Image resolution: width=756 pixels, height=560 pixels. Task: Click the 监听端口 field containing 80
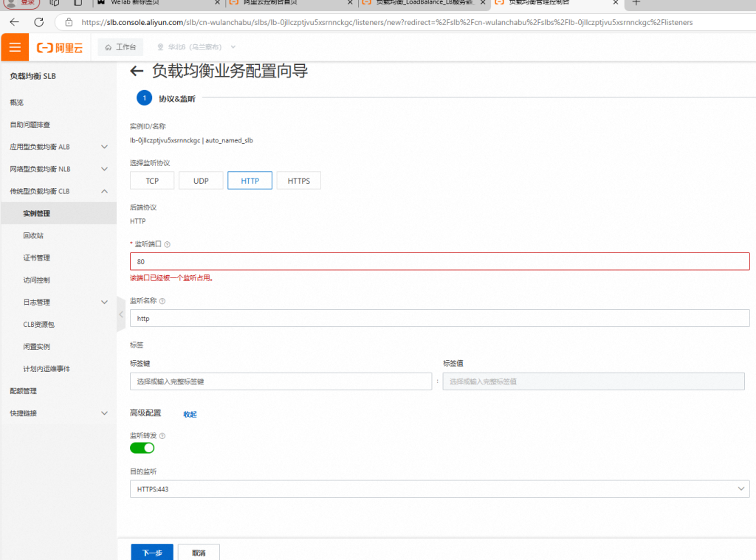(x=439, y=262)
